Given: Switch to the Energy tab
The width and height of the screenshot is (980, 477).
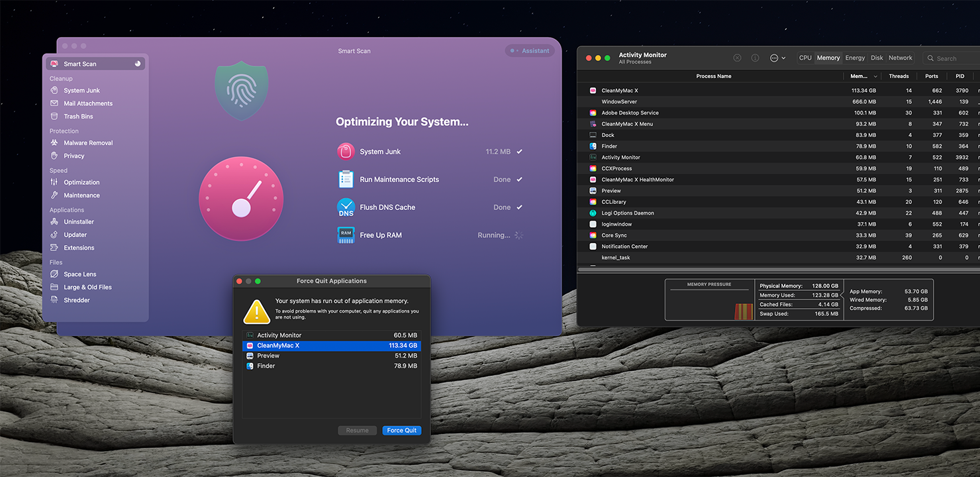Looking at the screenshot, I should [855, 58].
